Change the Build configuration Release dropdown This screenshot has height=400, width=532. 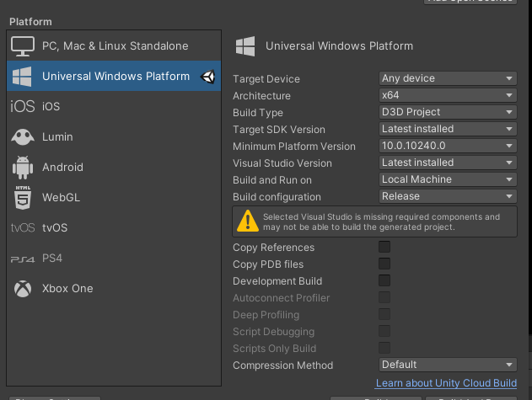(447, 196)
